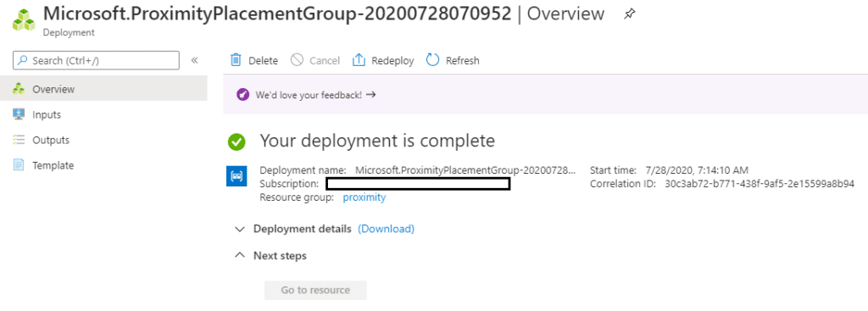Click the Deployment cubes icon in header
Screen dimensions: 868x311
point(24,20)
